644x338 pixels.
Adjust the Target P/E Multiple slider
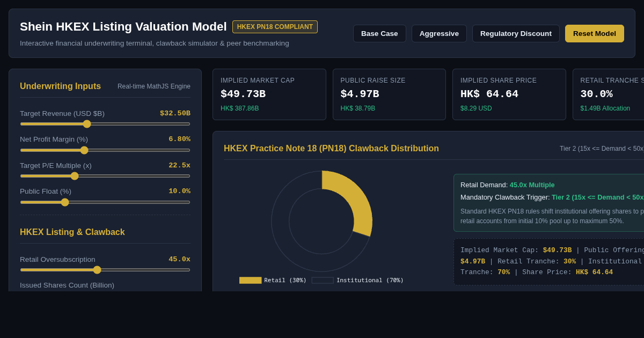coord(105,176)
